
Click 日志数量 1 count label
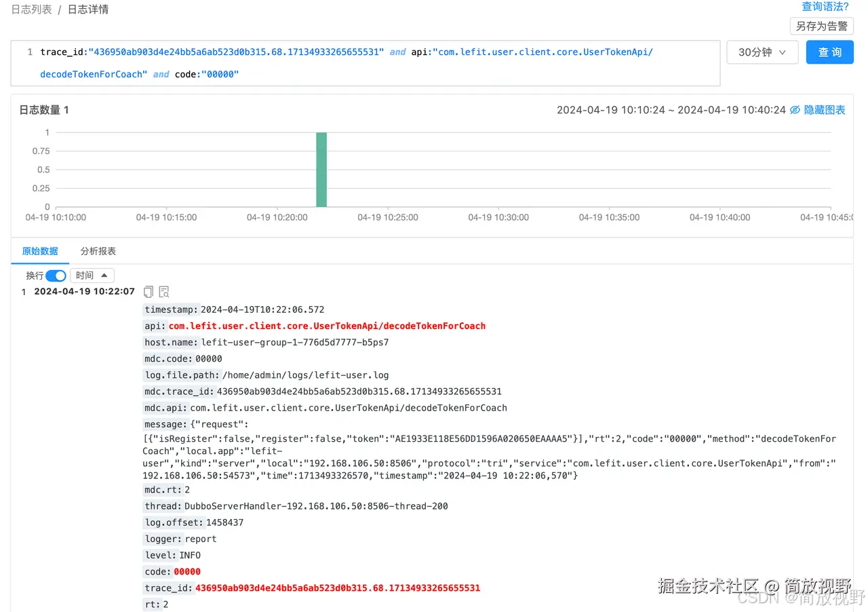point(44,110)
